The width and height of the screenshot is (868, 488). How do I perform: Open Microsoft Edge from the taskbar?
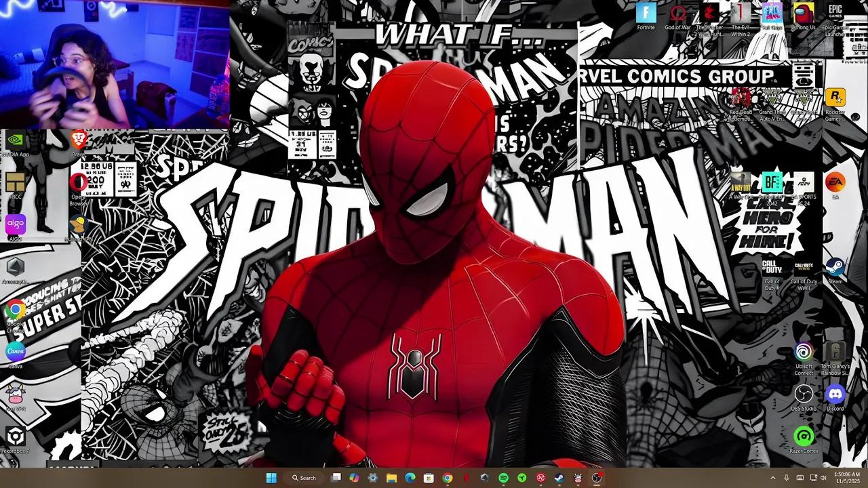click(410, 478)
